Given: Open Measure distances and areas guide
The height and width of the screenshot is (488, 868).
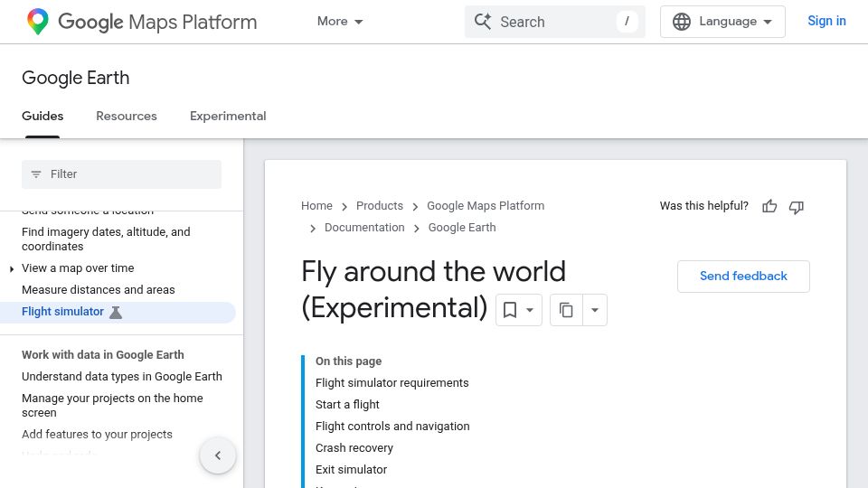Looking at the screenshot, I should point(98,290).
